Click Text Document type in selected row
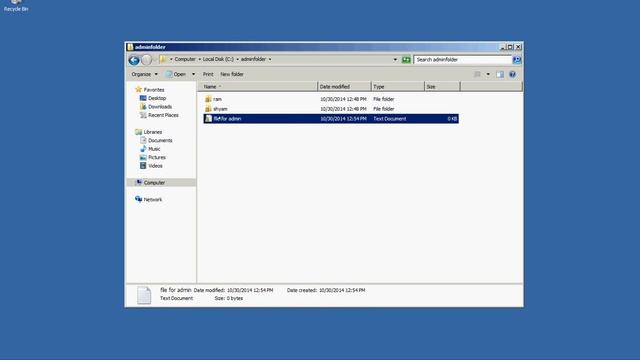 point(390,119)
